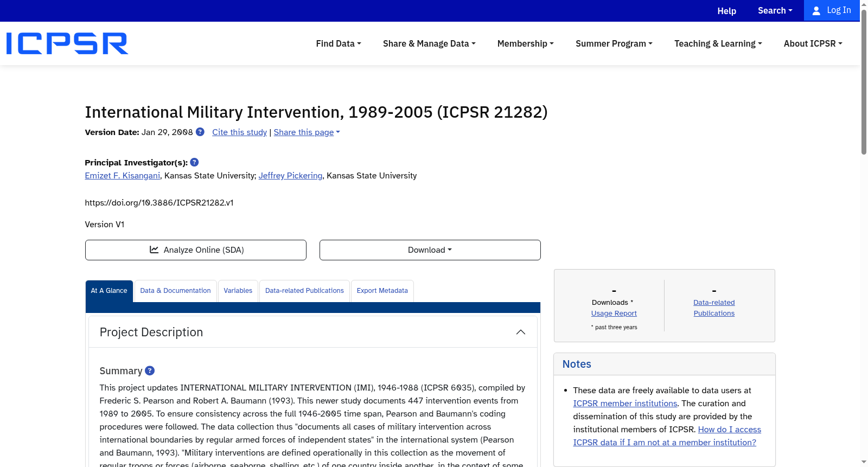Viewport: 868px width, 467px height.
Task: Open the Data-related Publications tab
Action: [x=304, y=291]
